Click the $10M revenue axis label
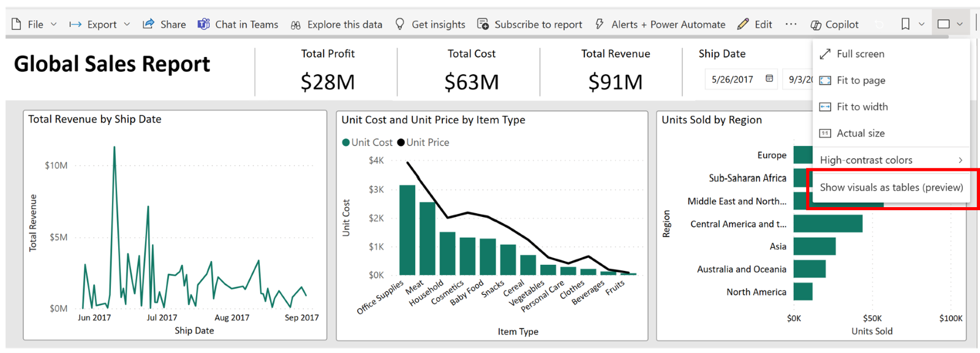The height and width of the screenshot is (353, 980). coord(56,165)
